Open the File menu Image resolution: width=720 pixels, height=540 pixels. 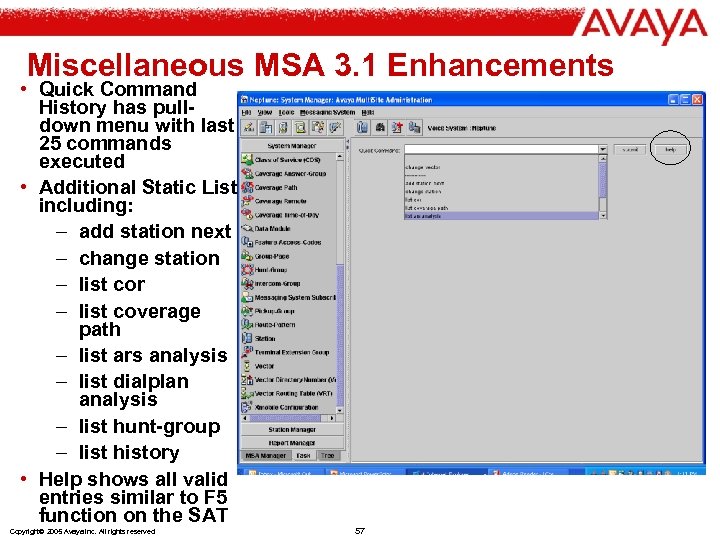pos(246,112)
